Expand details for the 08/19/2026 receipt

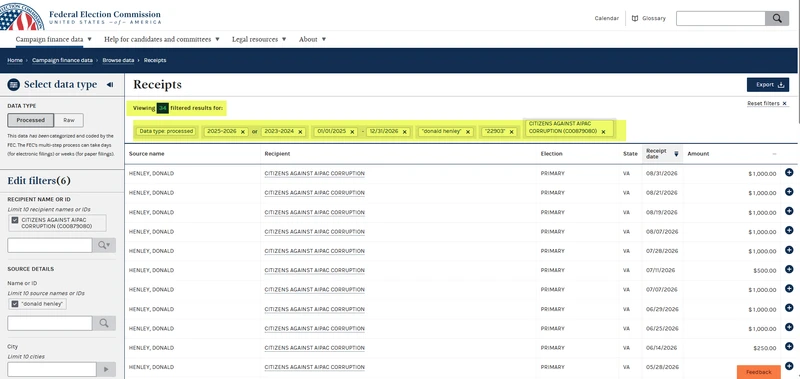pos(789,211)
